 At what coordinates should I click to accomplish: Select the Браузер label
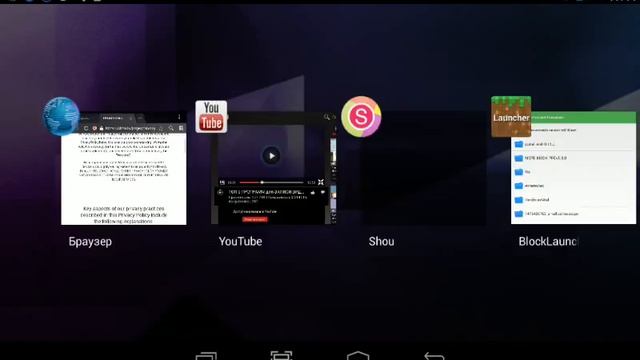click(90, 242)
